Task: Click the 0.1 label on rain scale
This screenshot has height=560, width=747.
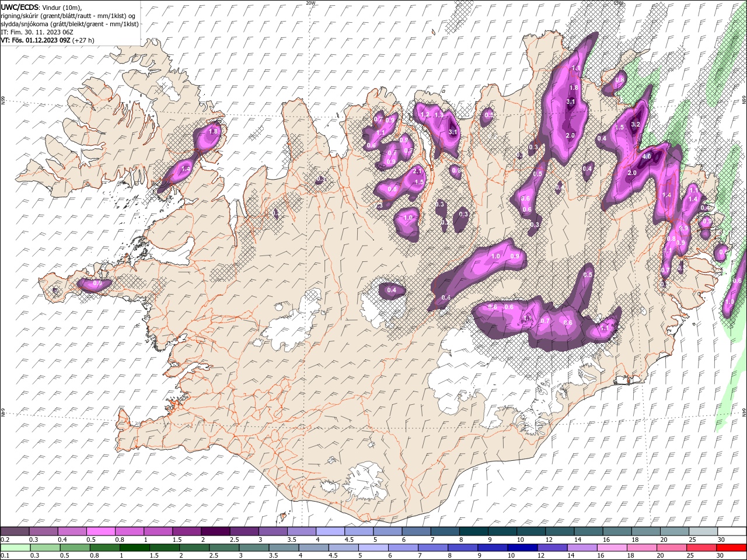Action: [x=4, y=555]
